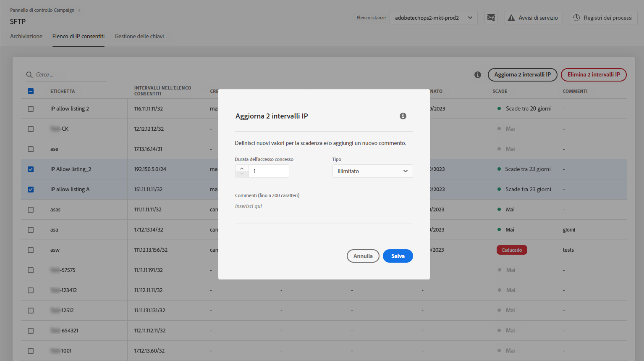Tick the checkbox for the ase row
The height and width of the screenshot is (361, 644).
(x=31, y=149)
